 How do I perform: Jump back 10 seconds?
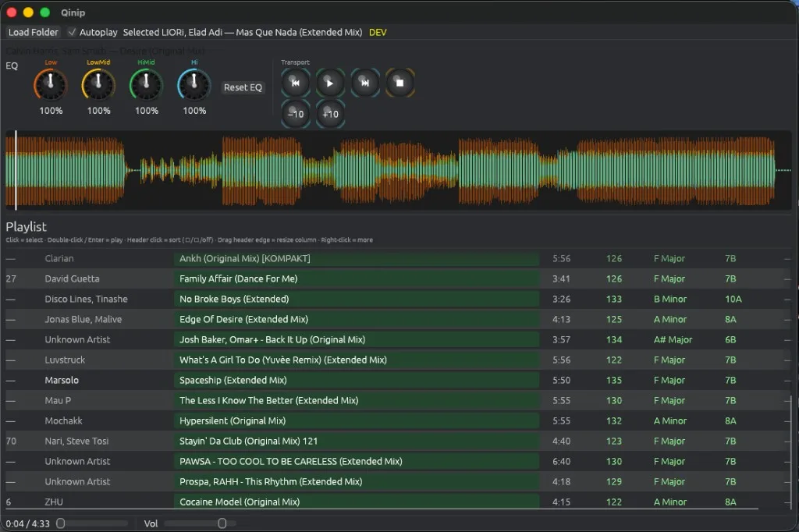(296, 114)
